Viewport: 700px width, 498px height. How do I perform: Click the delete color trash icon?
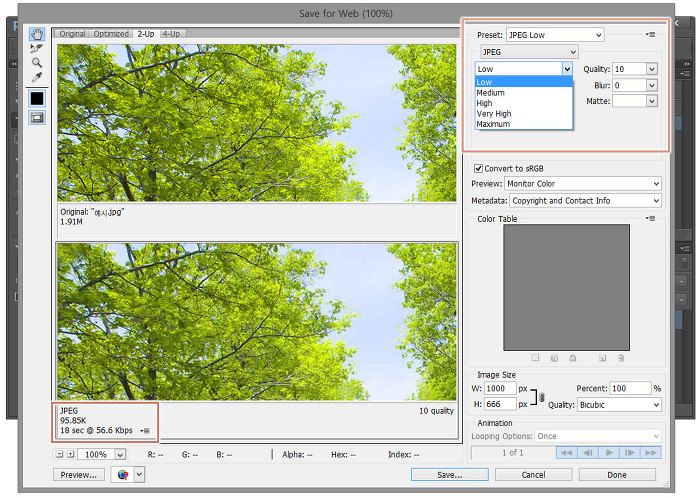click(x=621, y=358)
